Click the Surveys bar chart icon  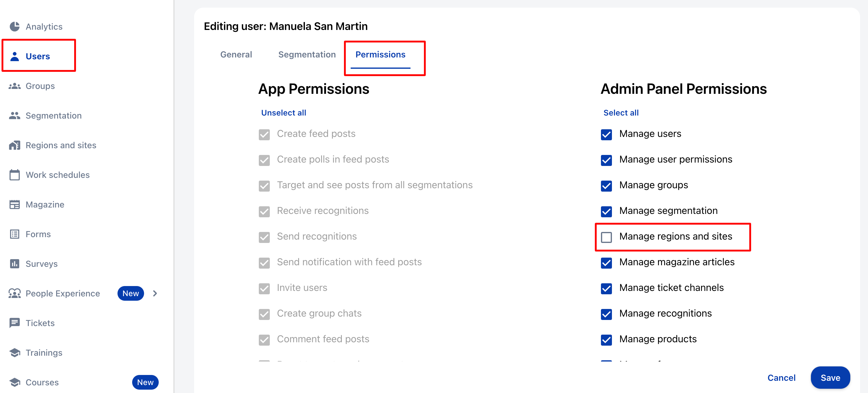coord(14,264)
